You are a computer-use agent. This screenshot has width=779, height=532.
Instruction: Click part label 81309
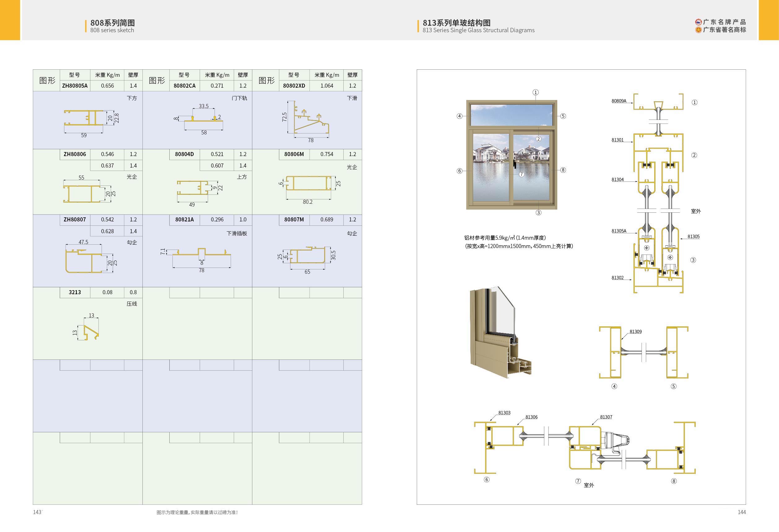(636, 332)
